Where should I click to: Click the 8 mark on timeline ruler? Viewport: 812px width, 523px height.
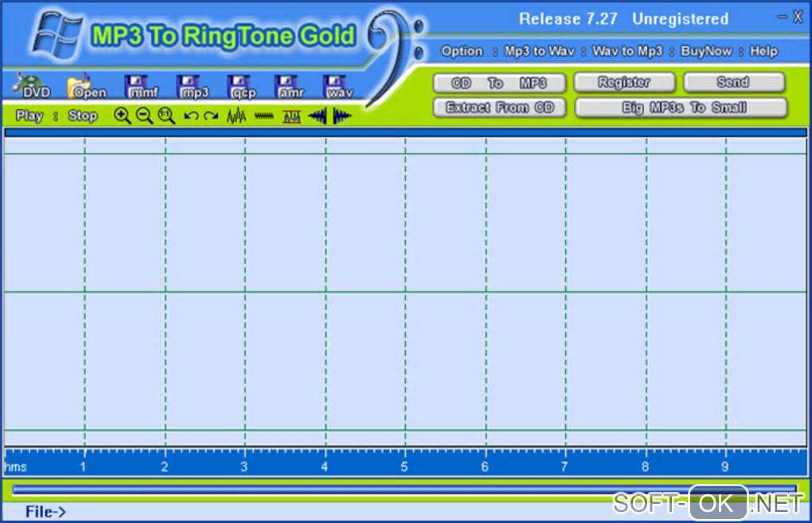[645, 466]
